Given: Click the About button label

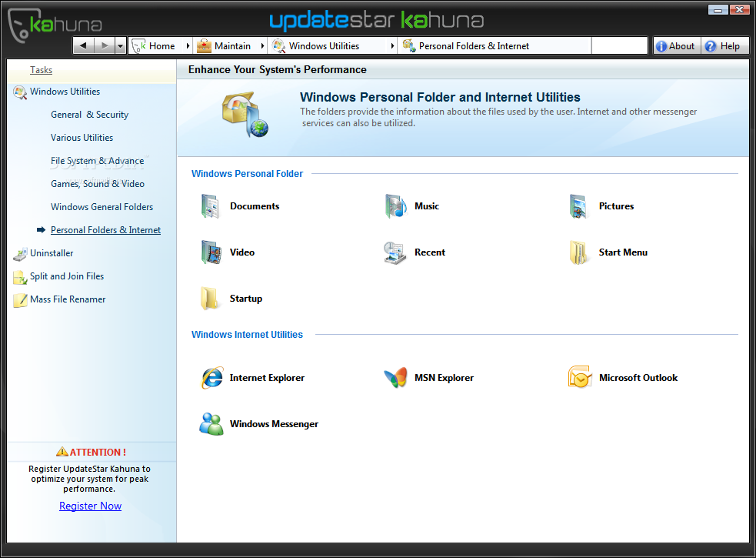Looking at the screenshot, I should tap(681, 46).
